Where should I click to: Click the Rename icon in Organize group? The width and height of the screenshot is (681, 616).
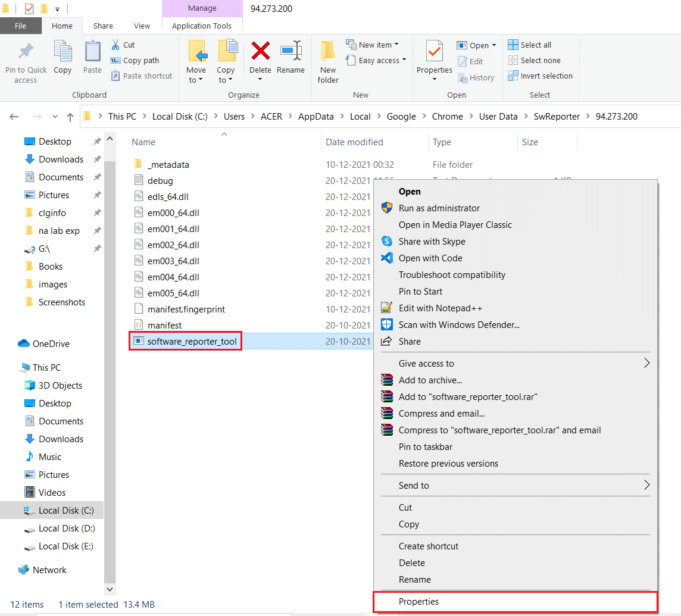(290, 52)
